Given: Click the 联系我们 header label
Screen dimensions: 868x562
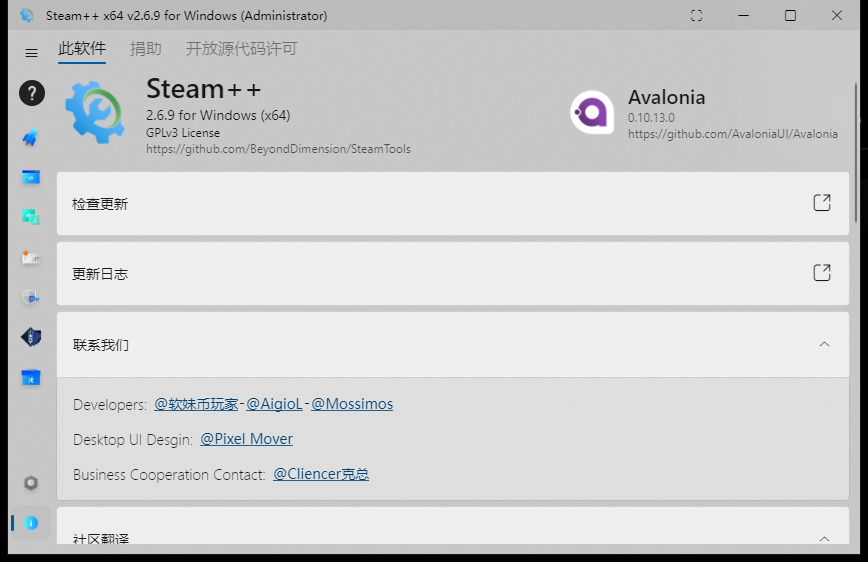Looking at the screenshot, I should 100,345.
